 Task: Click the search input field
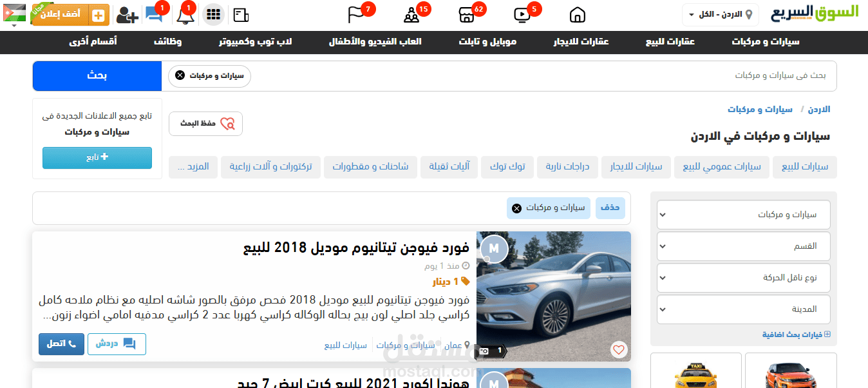pyautogui.click(x=544, y=76)
